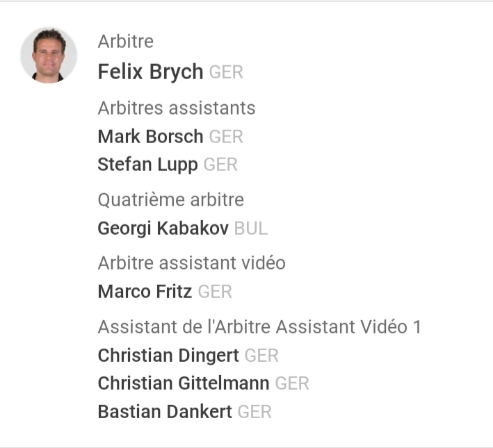Click the BUL country code
493x448 pixels.
[251, 229]
